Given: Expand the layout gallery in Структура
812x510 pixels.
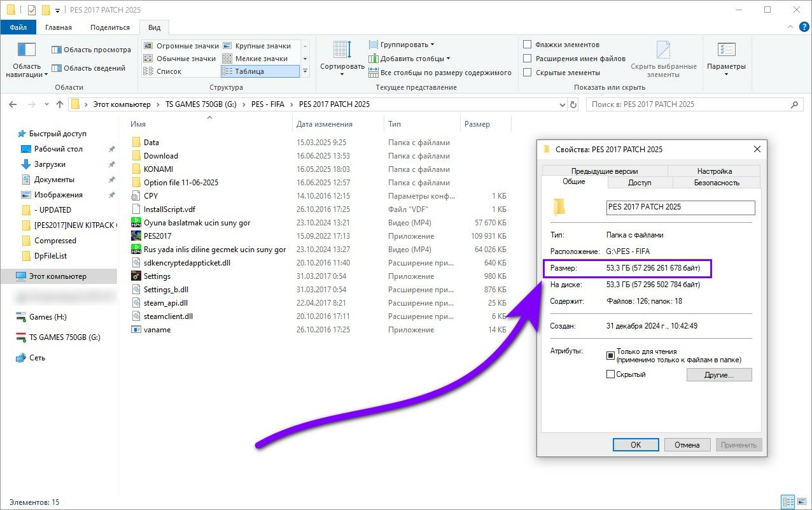Looking at the screenshot, I should (x=305, y=71).
